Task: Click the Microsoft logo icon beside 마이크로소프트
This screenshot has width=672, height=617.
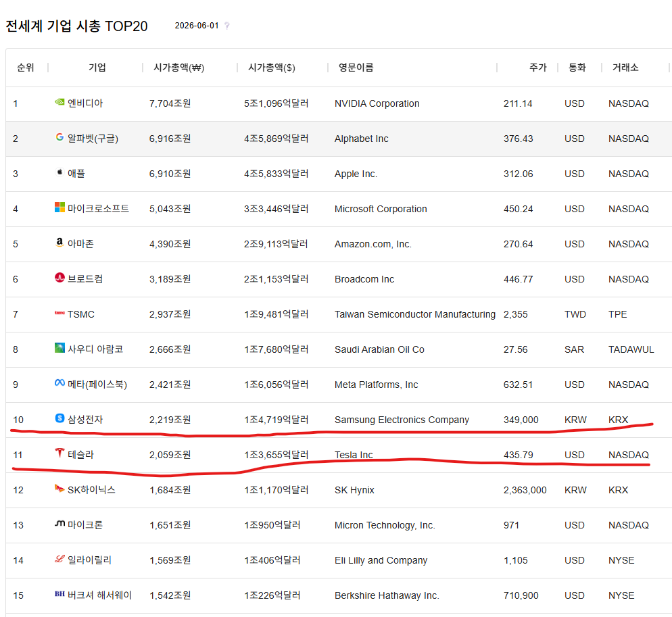Action: click(59, 207)
